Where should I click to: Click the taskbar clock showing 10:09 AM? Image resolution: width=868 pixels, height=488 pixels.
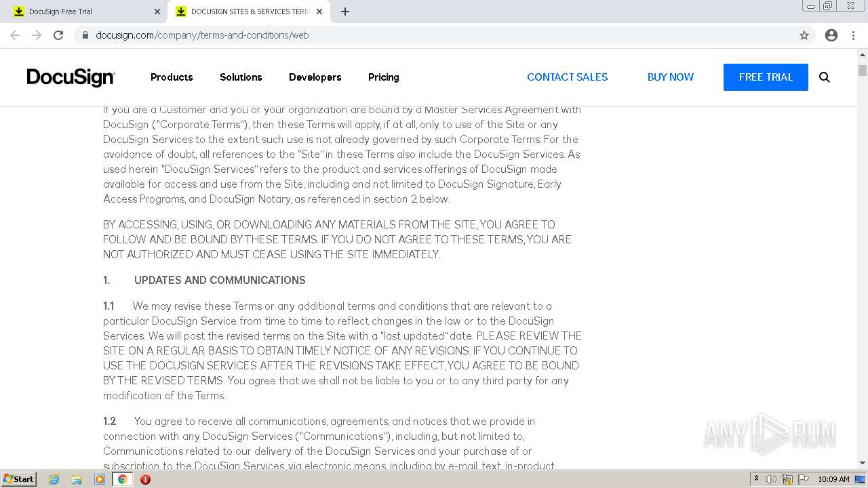[x=833, y=479]
